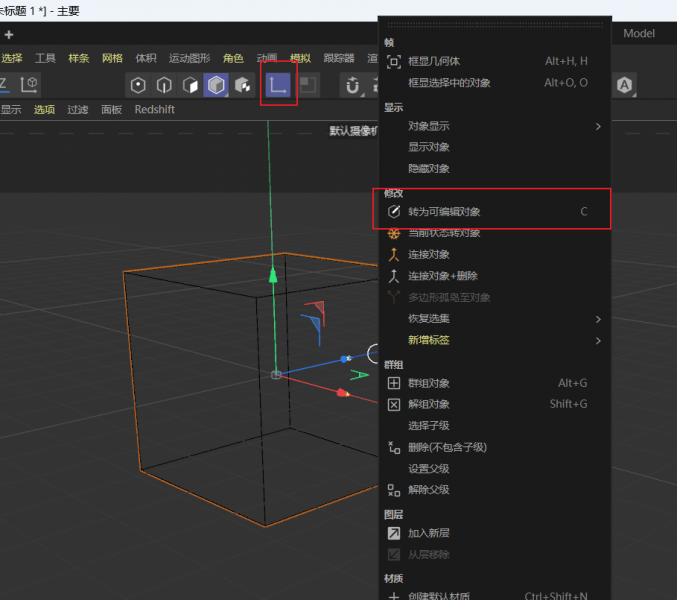This screenshot has height=600, width=677.
Task: Choose 解组对象 ungroup entry
Action: [495, 404]
